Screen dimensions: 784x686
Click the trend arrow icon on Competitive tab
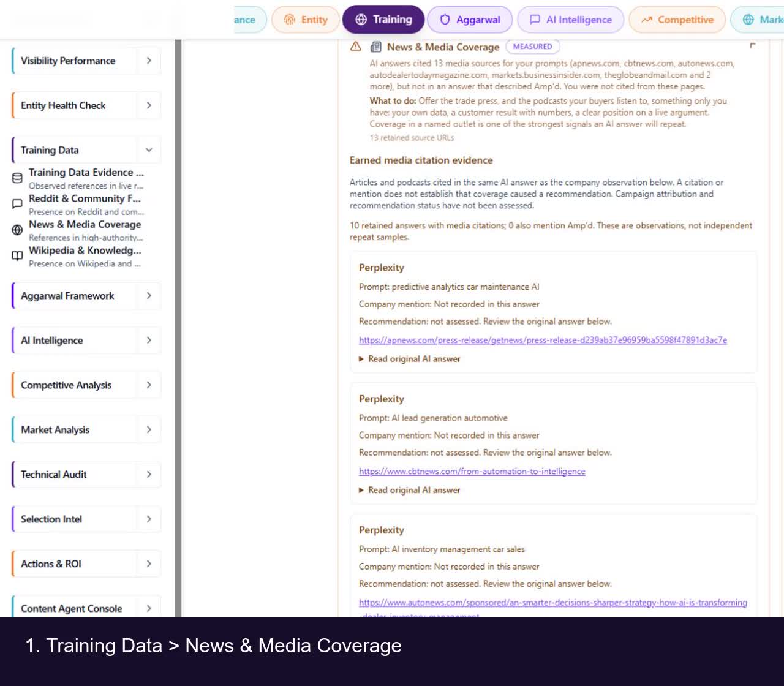647,20
